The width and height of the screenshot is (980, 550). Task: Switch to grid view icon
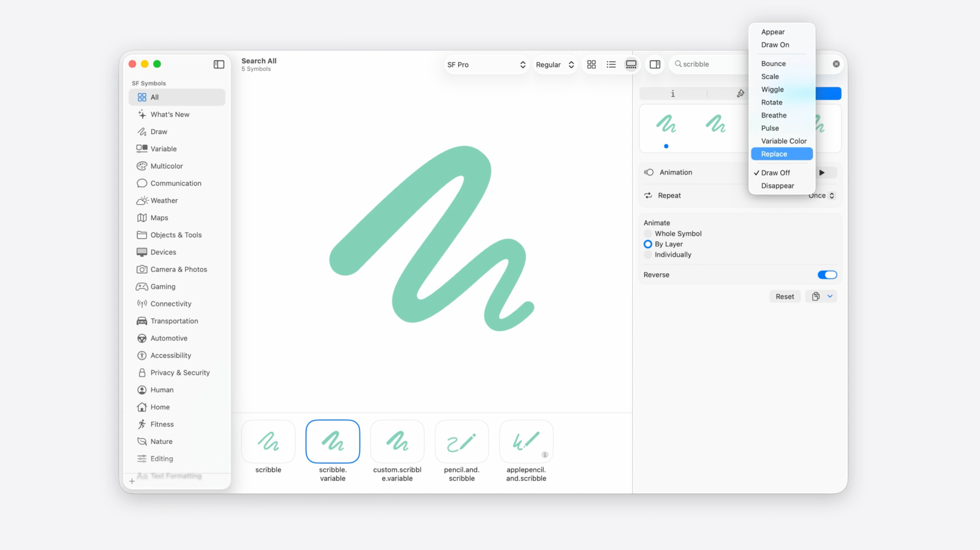coord(591,64)
